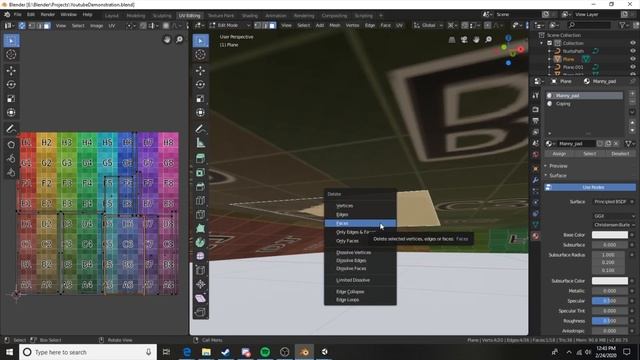Select the Cursor tool in 3D viewport toolbar
640x360 pixels.
click(x=200, y=55)
